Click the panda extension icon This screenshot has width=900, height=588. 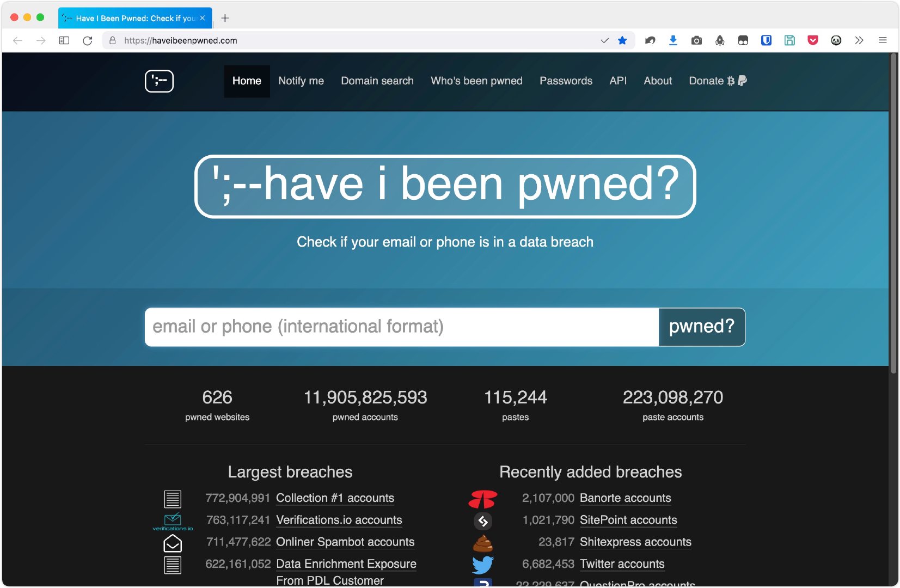pos(836,40)
